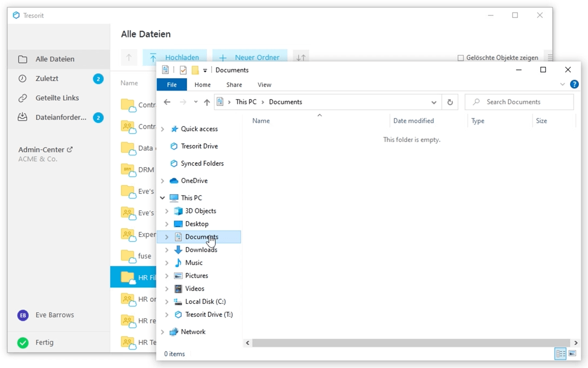588x368 pixels.
Task: Select Tresorit Drive in navigation pane
Action: 199,146
